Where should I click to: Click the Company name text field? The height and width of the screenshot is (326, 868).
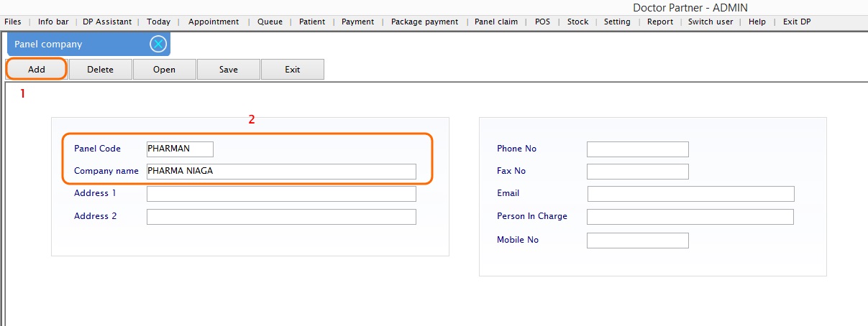pos(281,171)
